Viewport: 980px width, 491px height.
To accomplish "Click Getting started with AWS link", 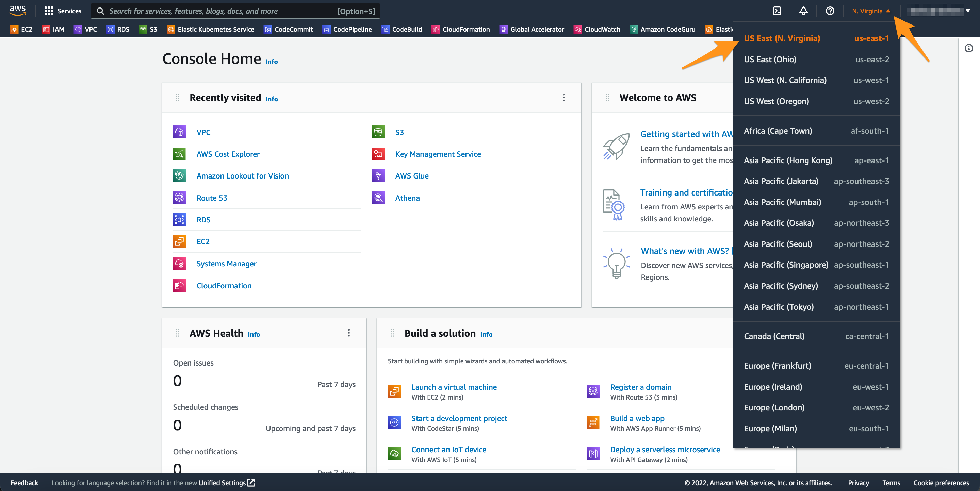I will [x=687, y=134].
